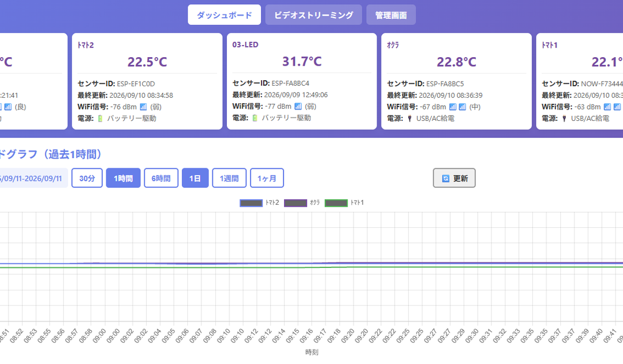Click sensor ID ESP-FA8BC5
The image size is (623, 364).
click(x=445, y=84)
